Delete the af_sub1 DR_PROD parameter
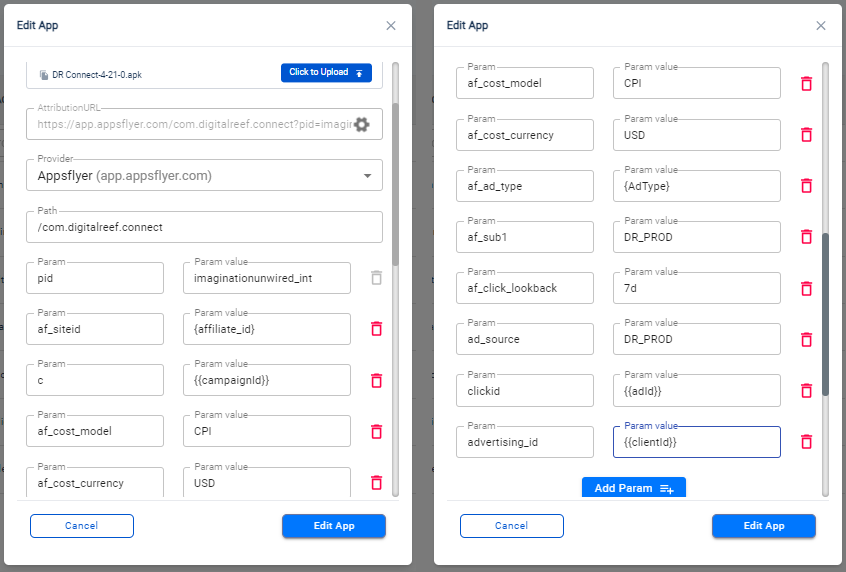This screenshot has width=846, height=572. pos(807,236)
